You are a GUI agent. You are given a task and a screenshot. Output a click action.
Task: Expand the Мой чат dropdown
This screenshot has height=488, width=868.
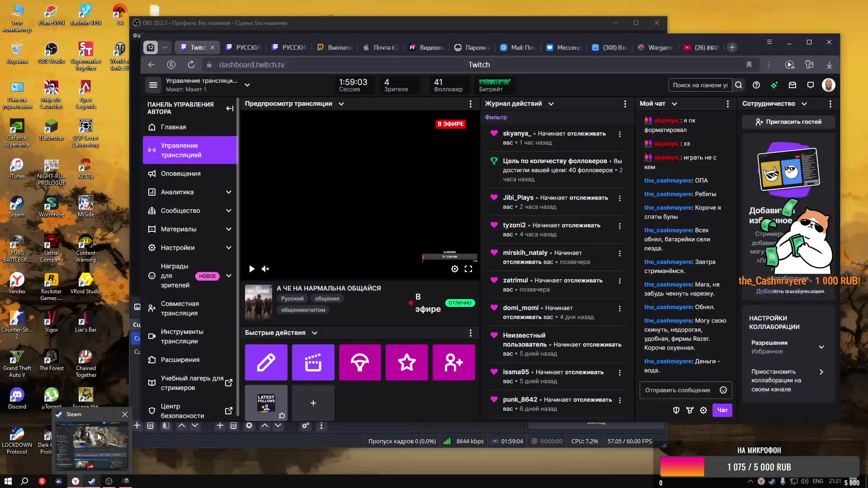click(x=675, y=104)
